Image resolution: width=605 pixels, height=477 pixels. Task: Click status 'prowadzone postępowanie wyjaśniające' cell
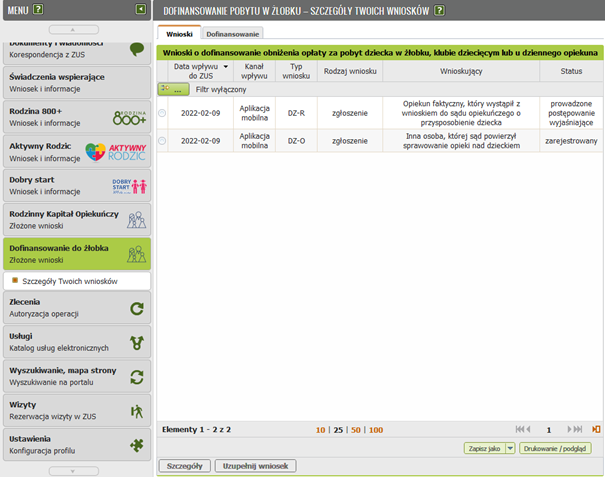click(x=571, y=113)
